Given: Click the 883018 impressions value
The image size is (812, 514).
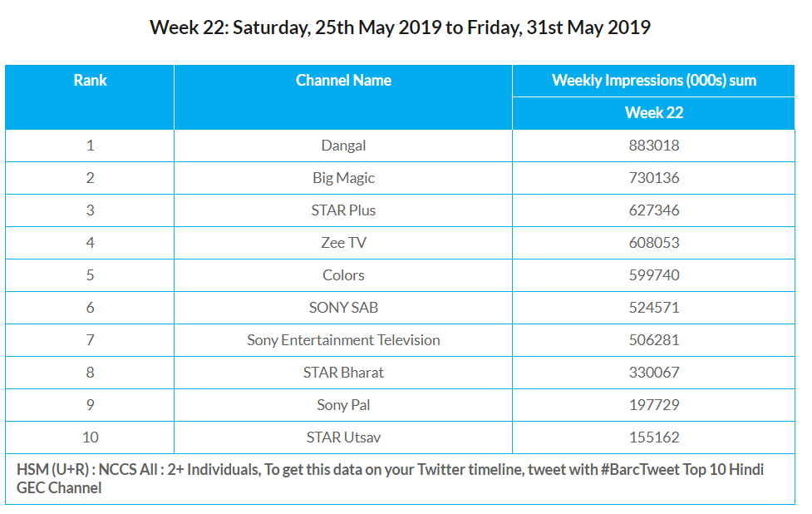Looking at the screenshot, I should (654, 146).
